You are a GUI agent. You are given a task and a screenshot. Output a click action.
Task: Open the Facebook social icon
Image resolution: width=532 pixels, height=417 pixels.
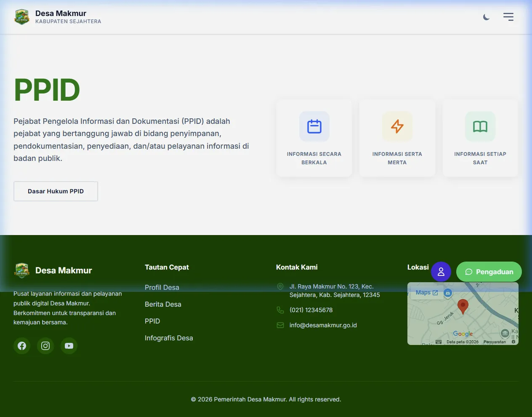pos(22,346)
